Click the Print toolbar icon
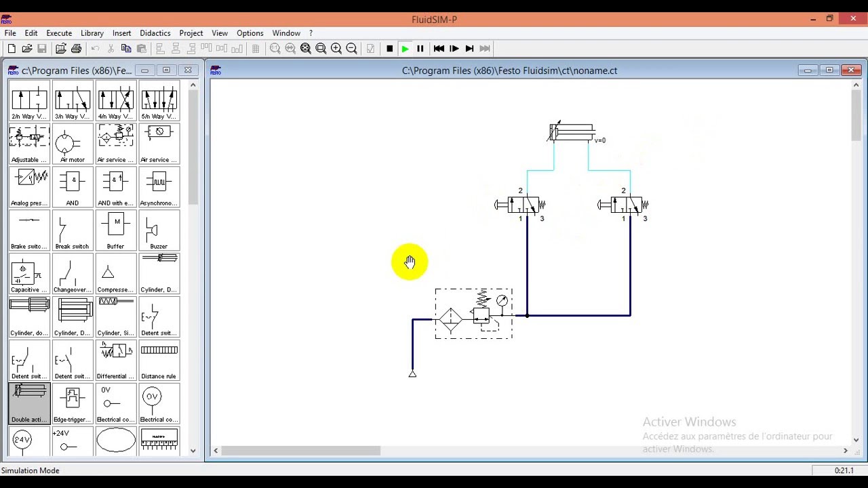The width and height of the screenshot is (868, 488). (76, 49)
